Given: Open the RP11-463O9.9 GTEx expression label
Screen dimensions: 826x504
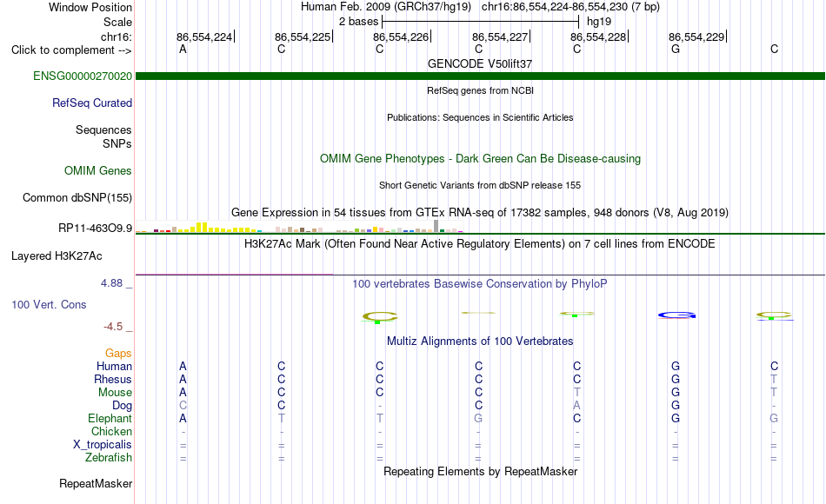Looking at the screenshot, I should click(96, 228).
